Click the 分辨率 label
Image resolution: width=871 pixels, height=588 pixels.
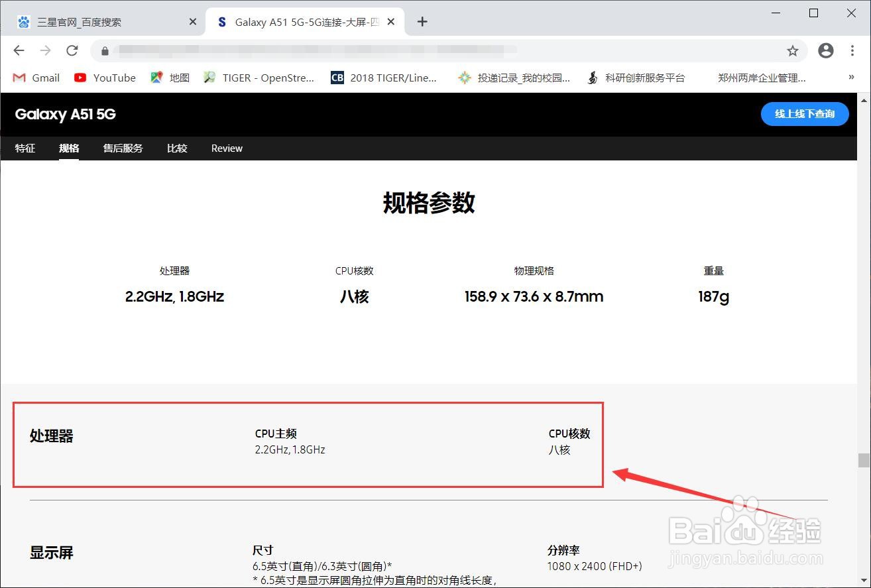(563, 550)
